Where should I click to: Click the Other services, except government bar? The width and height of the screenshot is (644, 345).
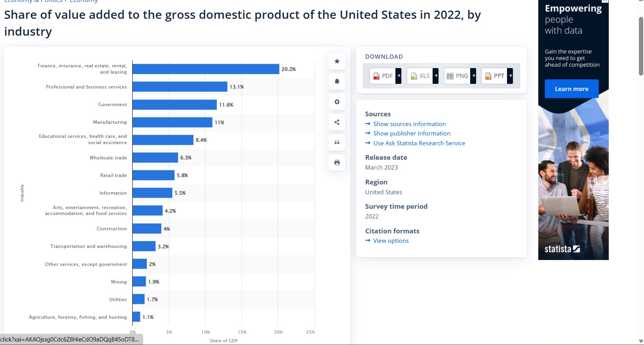[x=140, y=264]
